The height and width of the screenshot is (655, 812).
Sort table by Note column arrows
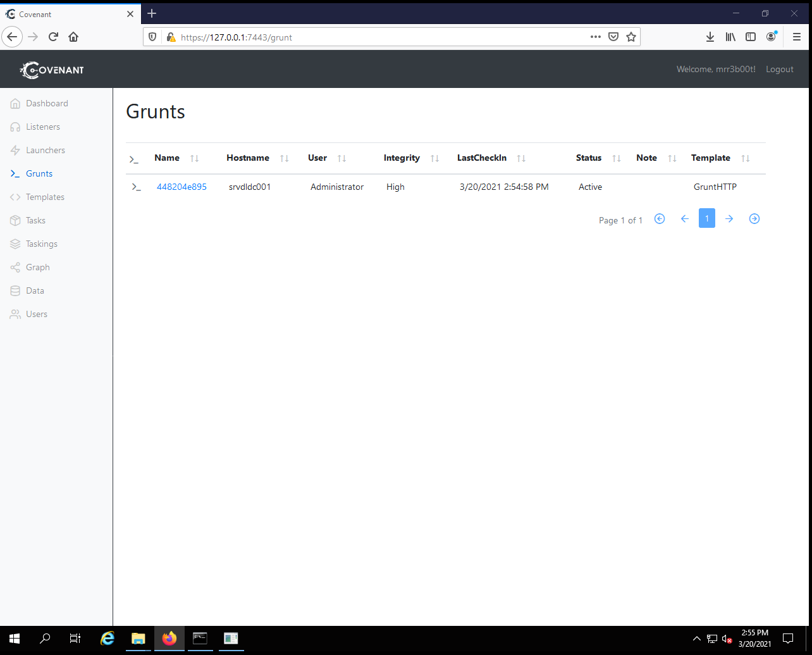(672, 158)
